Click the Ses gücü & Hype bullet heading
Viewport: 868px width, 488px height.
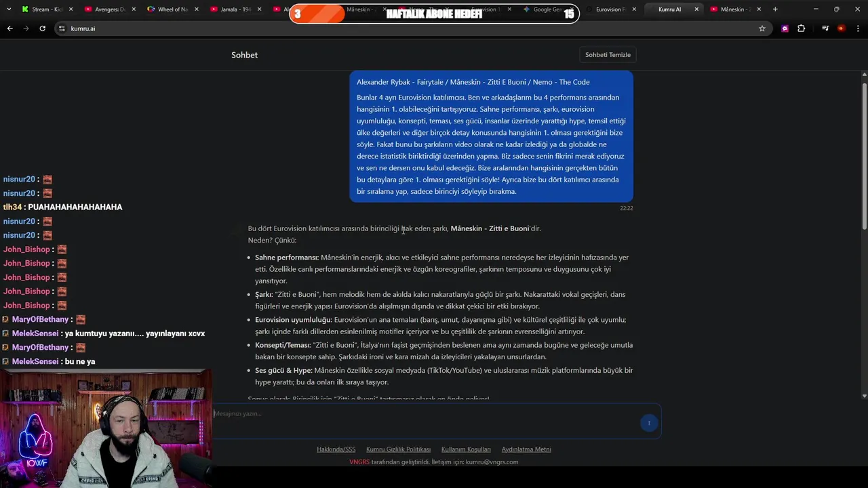click(x=283, y=371)
